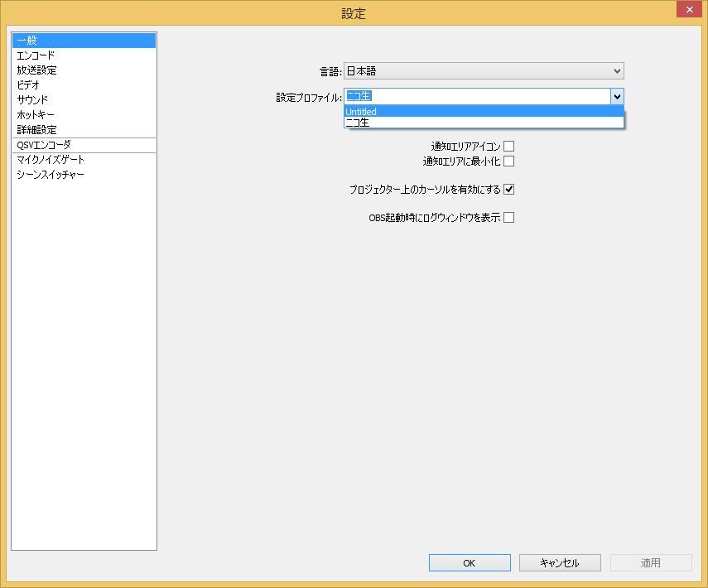This screenshot has width=708, height=588.
Task: Click the キャンセル button
Action: [x=560, y=562]
